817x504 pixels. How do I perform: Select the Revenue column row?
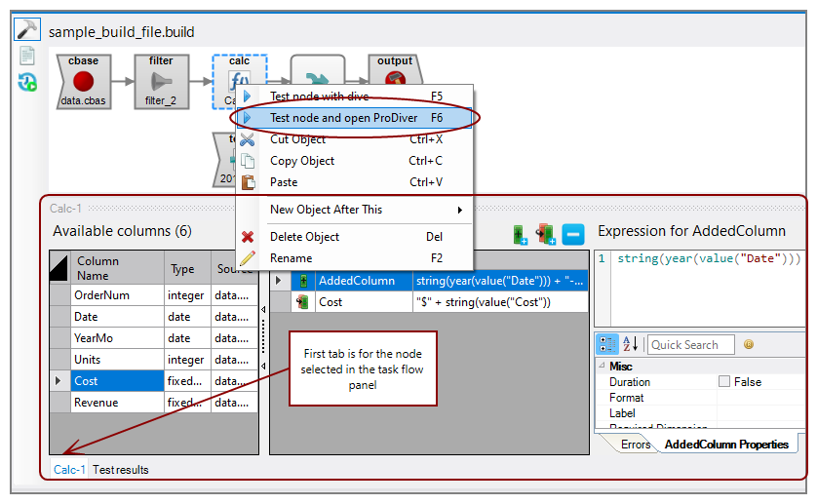[97, 403]
